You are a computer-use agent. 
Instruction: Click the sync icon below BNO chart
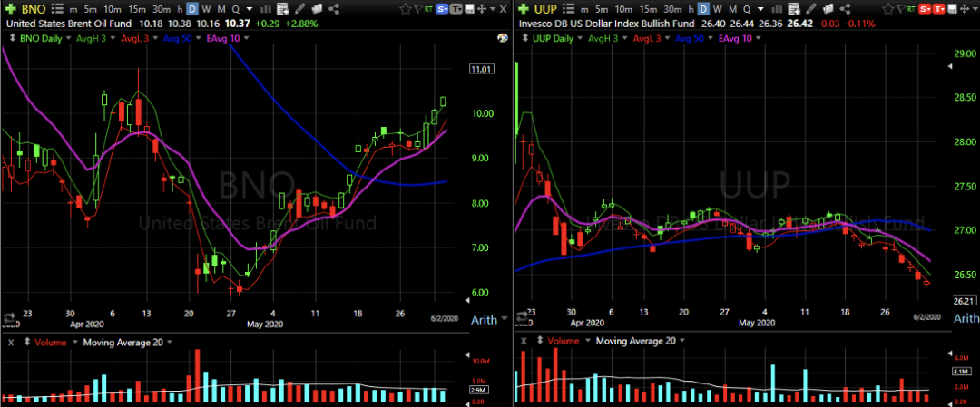click(10, 318)
